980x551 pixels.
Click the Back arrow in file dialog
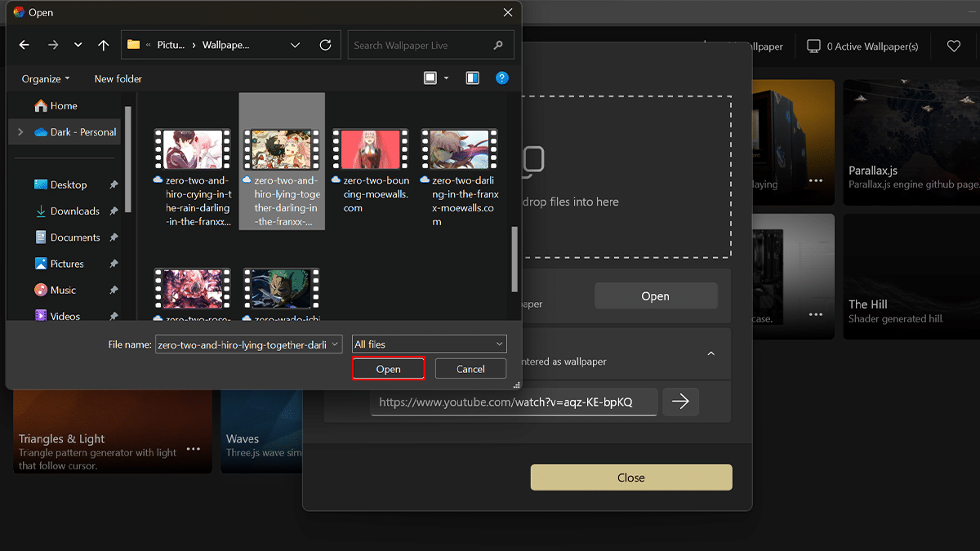24,46
